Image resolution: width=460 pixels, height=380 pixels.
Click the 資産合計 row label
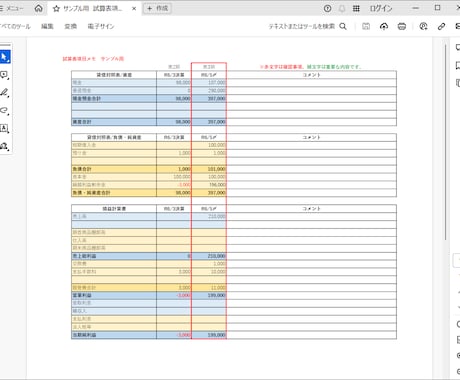(x=82, y=122)
